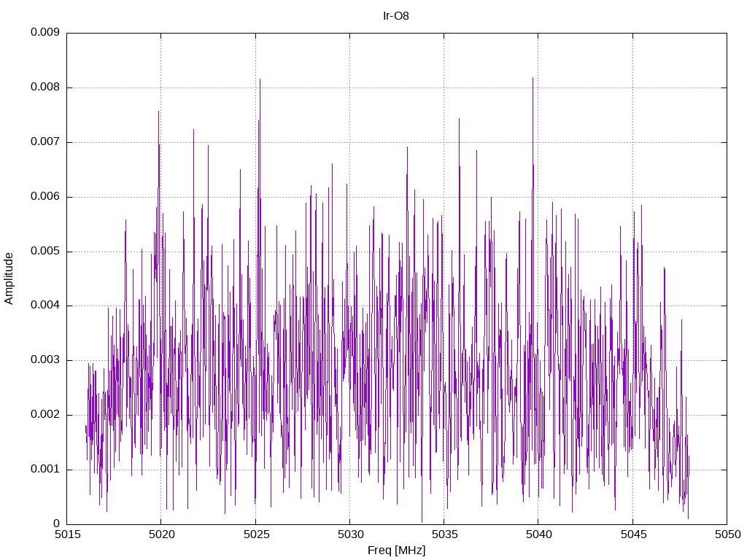Screen dimensions: 747x560
Task: Click the 0.009 y-axis tick label
Action: pyautogui.click(x=45, y=32)
